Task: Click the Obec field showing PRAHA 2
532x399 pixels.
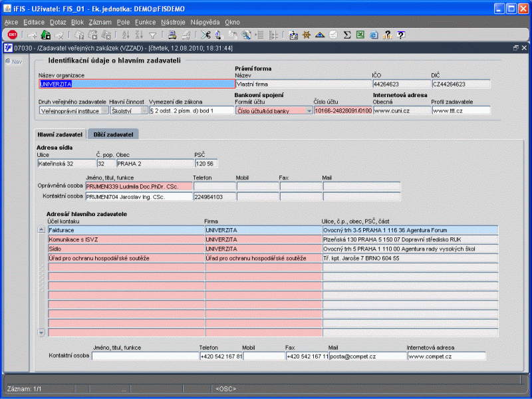Action: click(155, 164)
